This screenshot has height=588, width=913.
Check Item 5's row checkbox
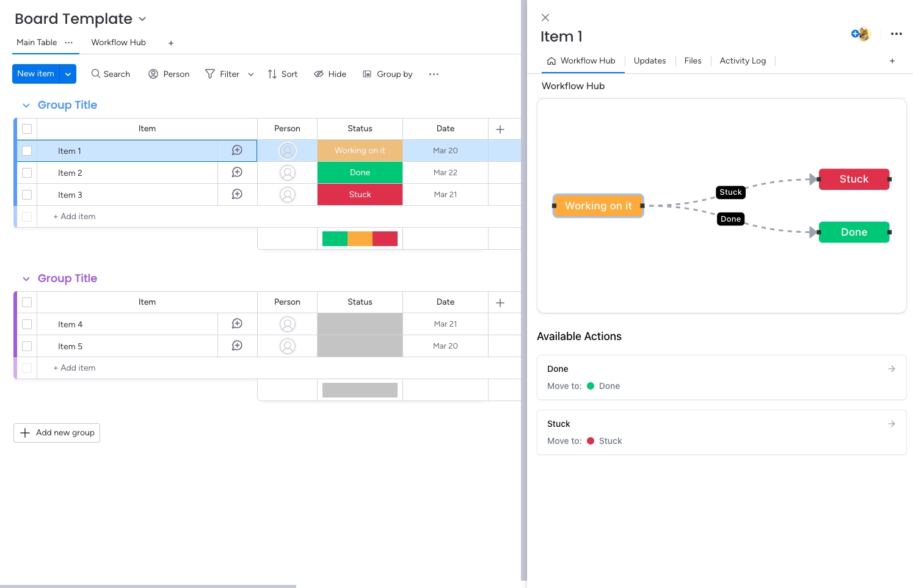pos(27,346)
